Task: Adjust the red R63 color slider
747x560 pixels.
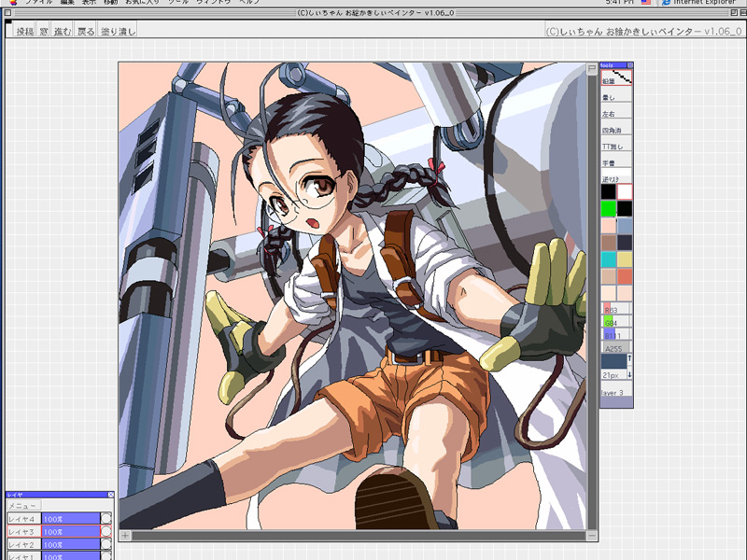Action: tap(616, 309)
